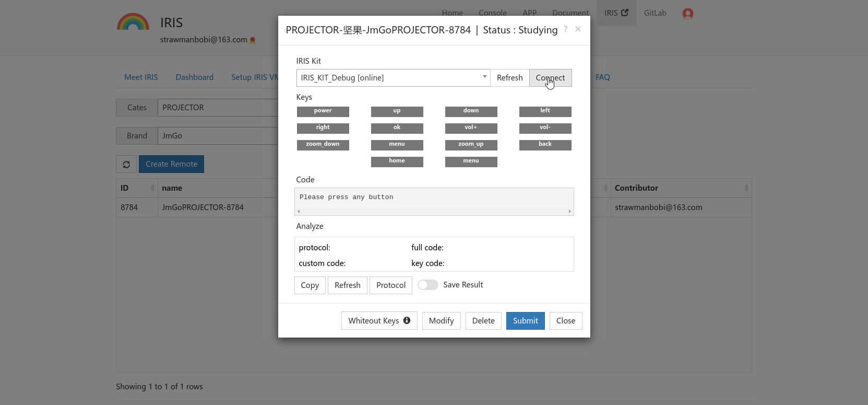Click the reload icon beside Create Remote

(x=126, y=164)
